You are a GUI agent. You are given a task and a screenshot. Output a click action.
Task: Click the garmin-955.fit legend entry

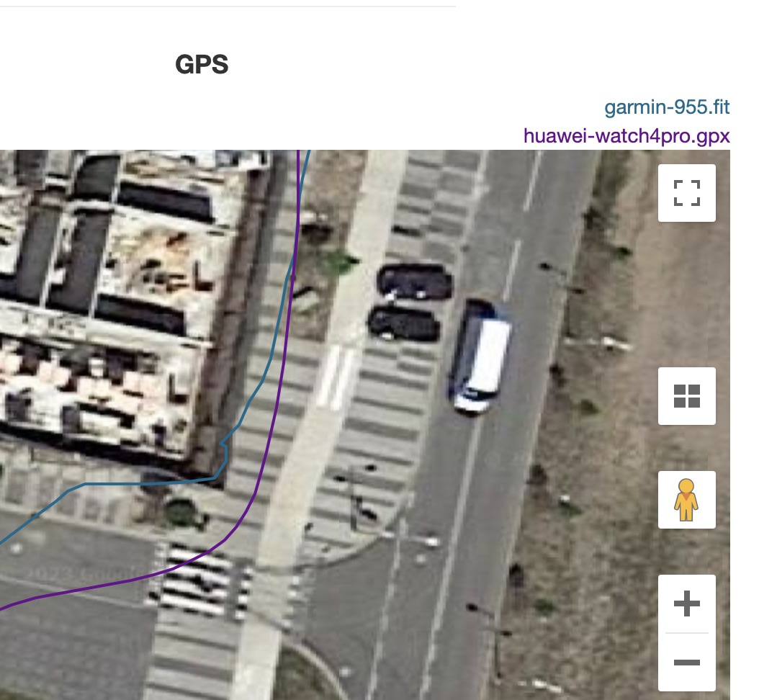[667, 107]
